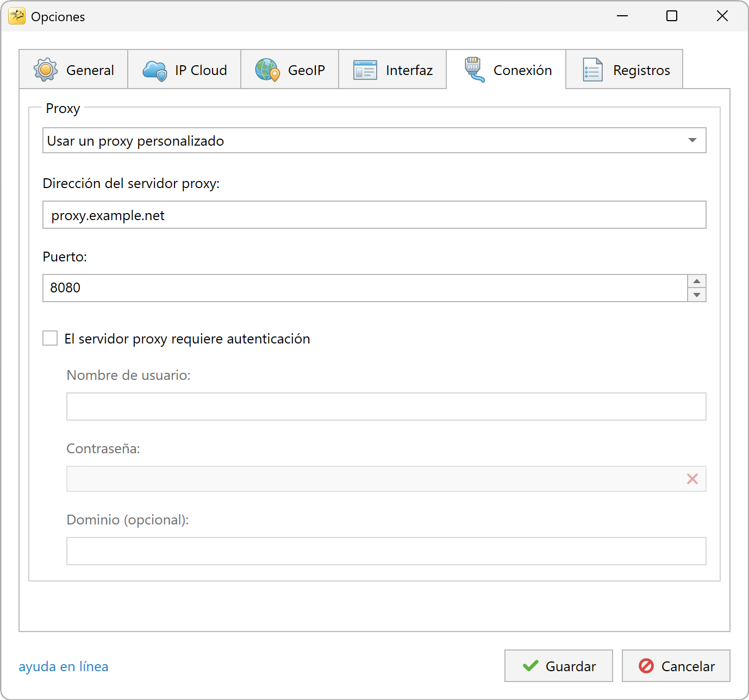Screen dimensions: 749x700
Task: Close the Opciones window
Action: tap(722, 16)
